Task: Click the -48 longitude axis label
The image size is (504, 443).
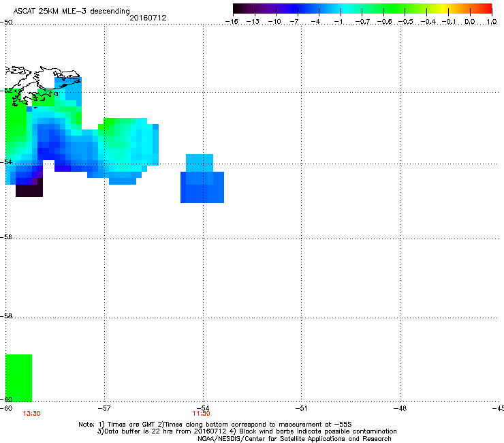Action: pyautogui.click(x=400, y=408)
